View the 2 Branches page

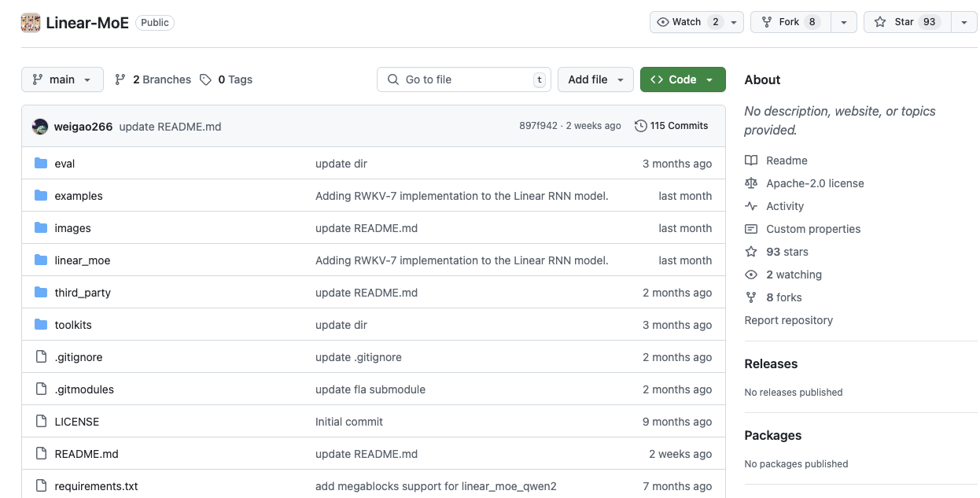[x=153, y=79]
